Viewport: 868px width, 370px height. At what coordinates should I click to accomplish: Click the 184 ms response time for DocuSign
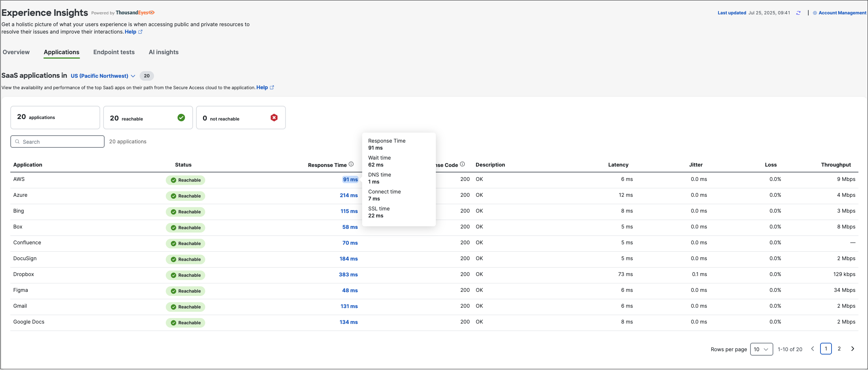click(x=349, y=259)
